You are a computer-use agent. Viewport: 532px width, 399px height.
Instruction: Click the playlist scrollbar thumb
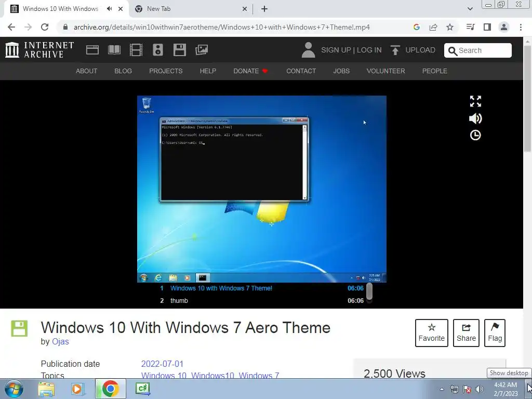click(369, 291)
